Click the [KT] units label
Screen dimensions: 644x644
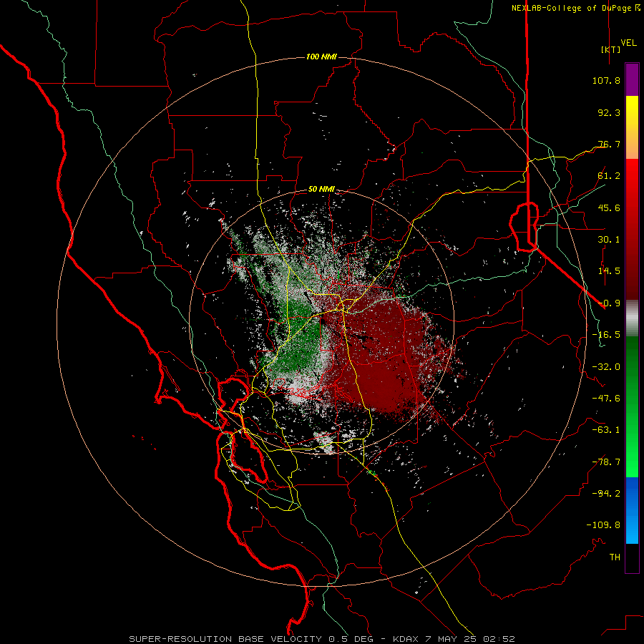coord(611,49)
